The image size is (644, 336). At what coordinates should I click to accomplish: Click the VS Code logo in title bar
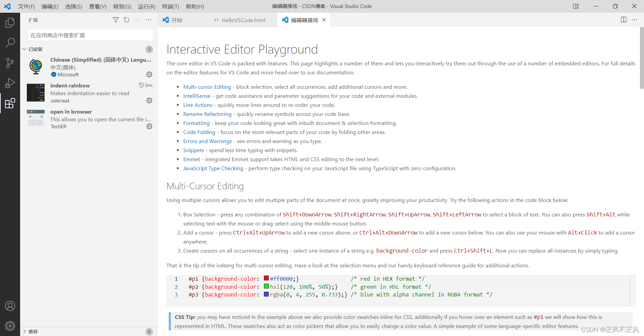coord(7,6)
